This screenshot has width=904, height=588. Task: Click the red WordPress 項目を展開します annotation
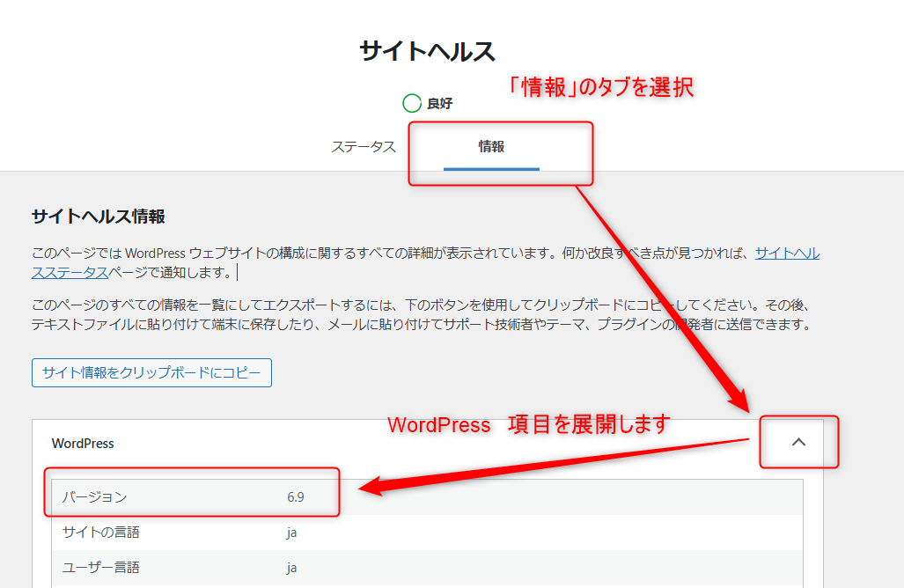point(529,424)
